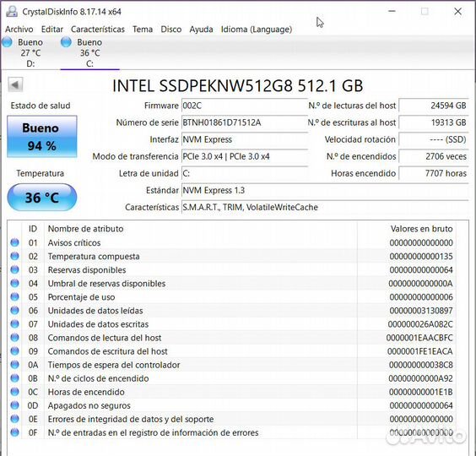Click the Bueno 94 % health status button
This screenshot has height=456, width=476.
42,137
